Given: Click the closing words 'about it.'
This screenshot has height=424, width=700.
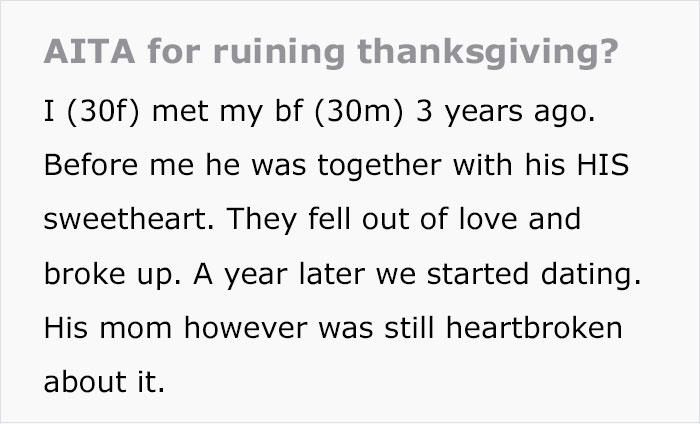Looking at the screenshot, I should 104,382.
